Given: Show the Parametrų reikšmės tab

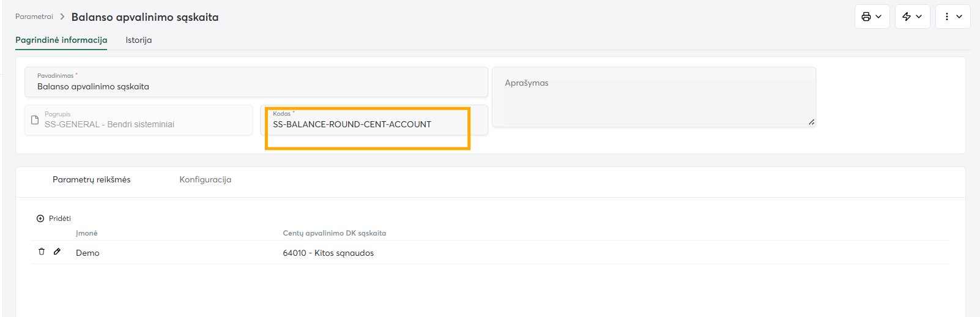Looking at the screenshot, I should click(x=91, y=179).
